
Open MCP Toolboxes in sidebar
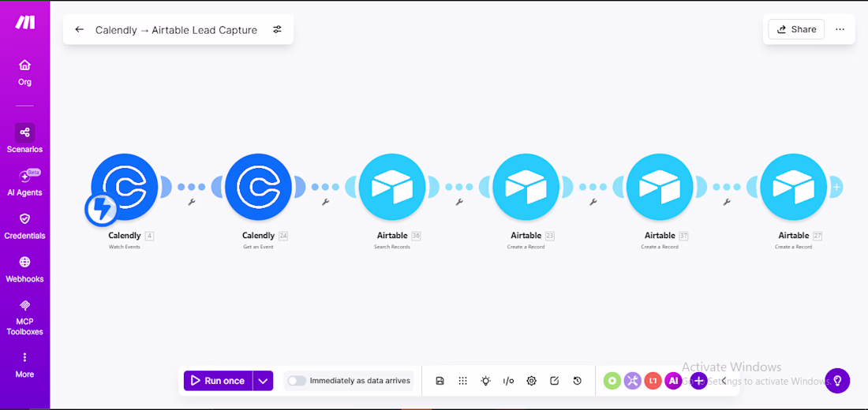click(x=24, y=318)
